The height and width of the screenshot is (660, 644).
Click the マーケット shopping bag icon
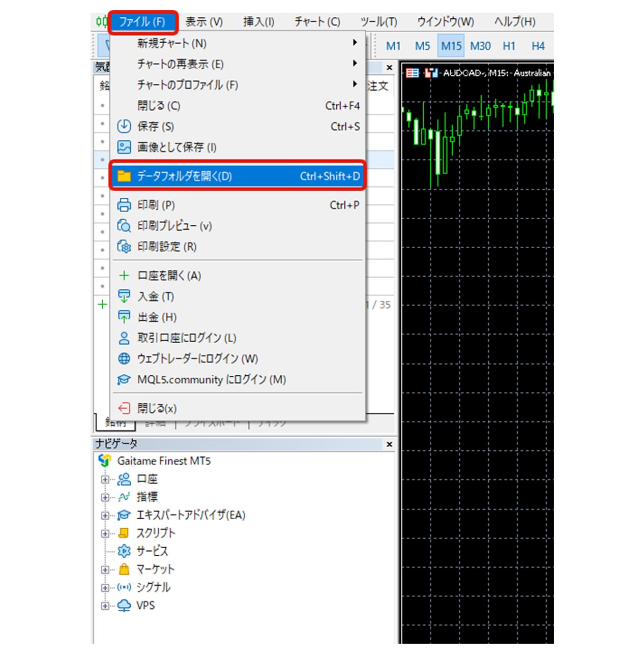pyautogui.click(x=124, y=569)
